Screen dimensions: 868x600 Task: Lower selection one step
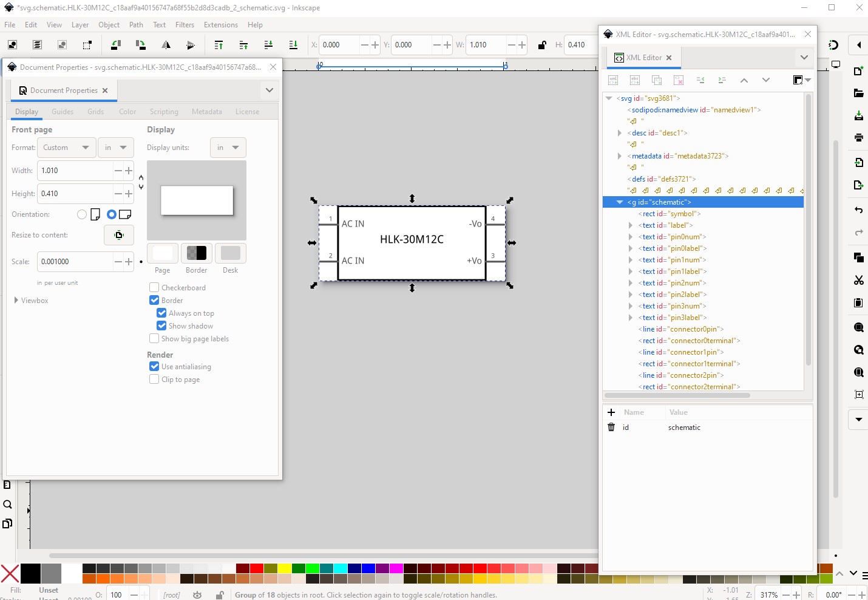click(268, 45)
